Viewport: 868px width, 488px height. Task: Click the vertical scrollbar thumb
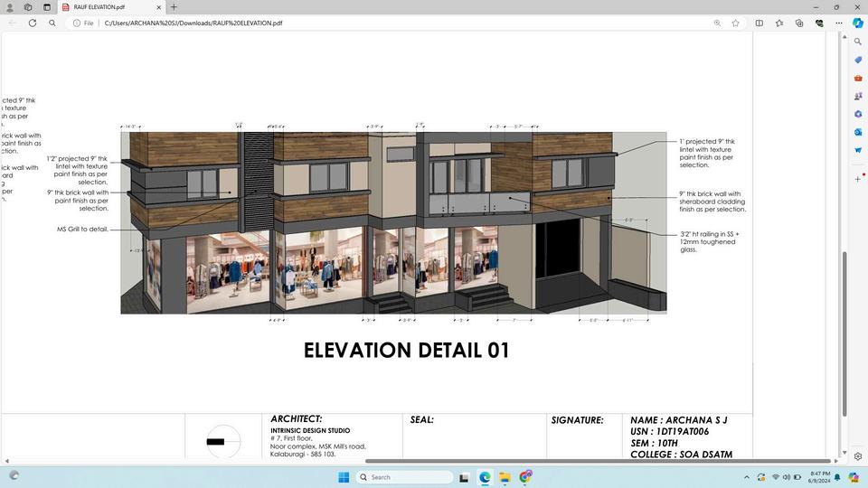click(x=844, y=333)
